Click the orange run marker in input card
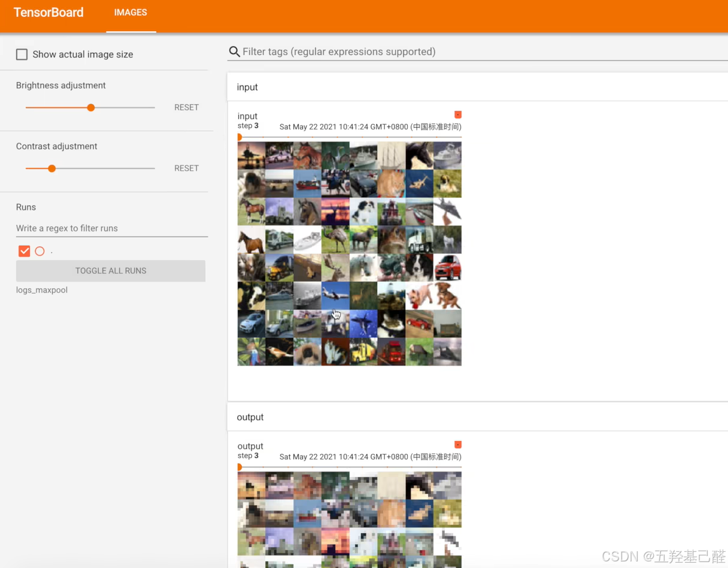This screenshot has height=568, width=728. [458, 114]
